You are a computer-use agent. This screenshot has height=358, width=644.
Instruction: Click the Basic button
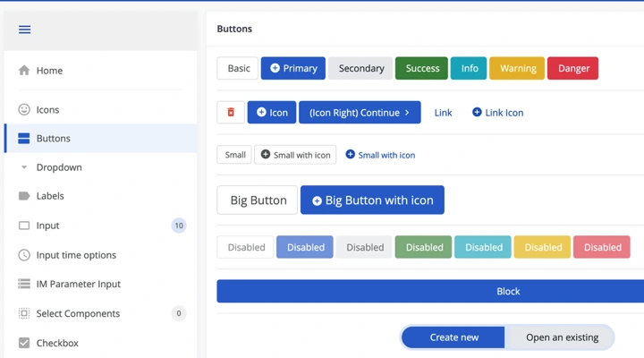(238, 68)
